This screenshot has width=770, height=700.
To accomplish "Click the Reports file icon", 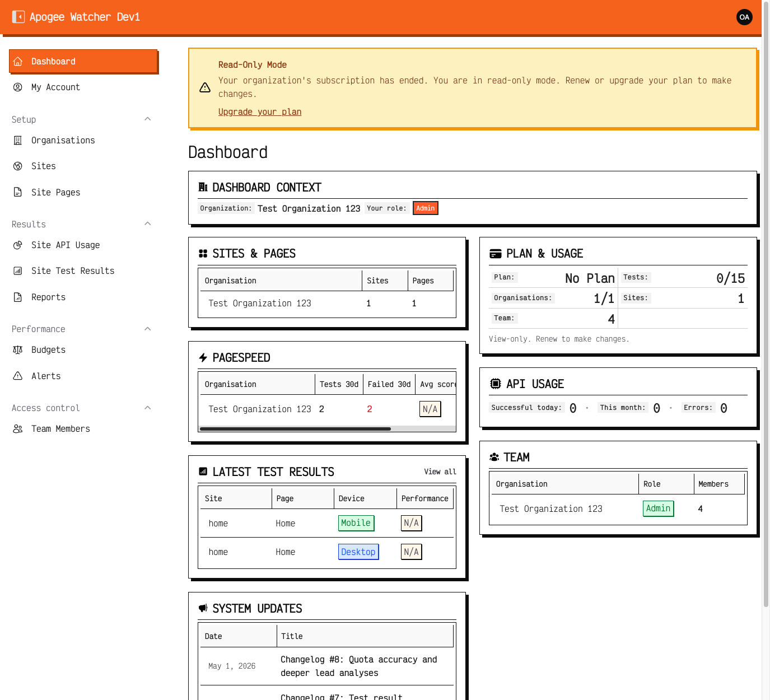I will (18, 297).
